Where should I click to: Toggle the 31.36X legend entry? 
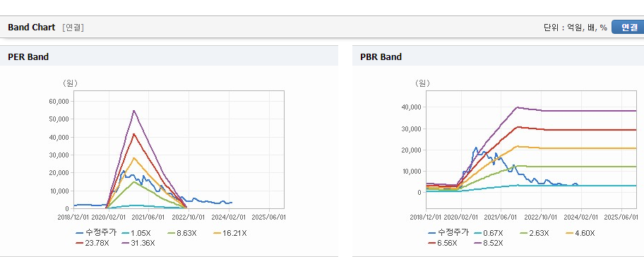click(x=138, y=243)
